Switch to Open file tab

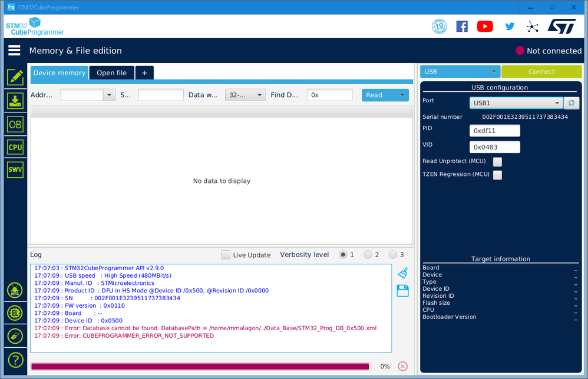pyautogui.click(x=112, y=72)
